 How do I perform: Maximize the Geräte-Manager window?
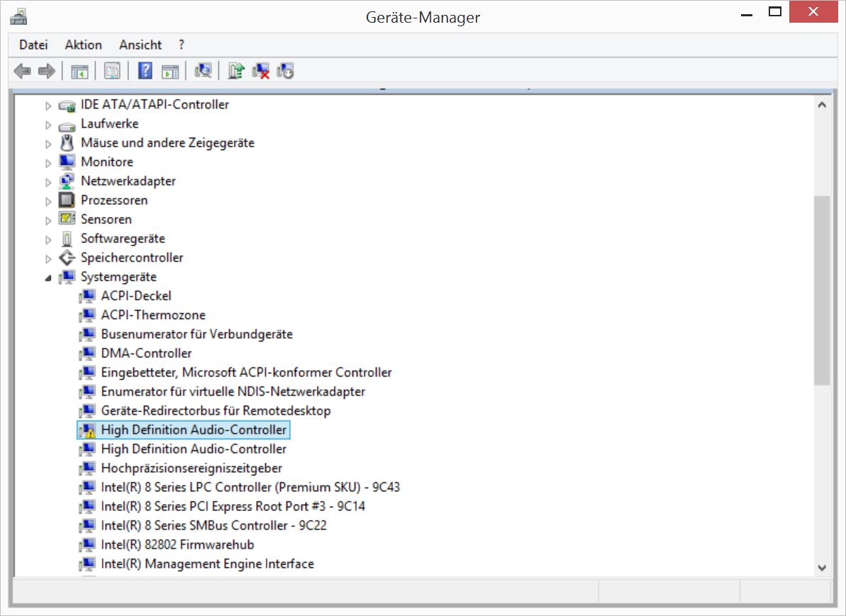(775, 12)
